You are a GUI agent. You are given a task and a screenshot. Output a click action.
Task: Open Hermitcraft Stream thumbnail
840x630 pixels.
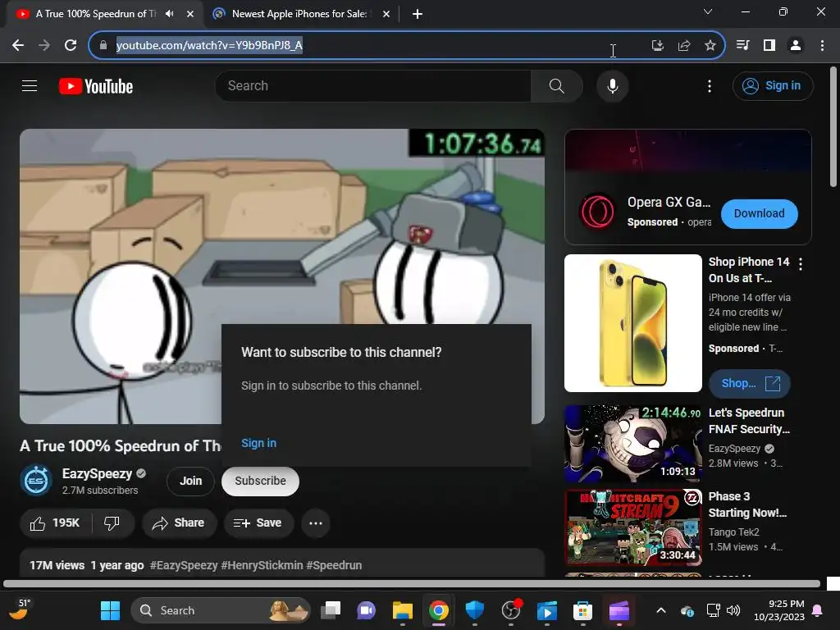[632, 527]
